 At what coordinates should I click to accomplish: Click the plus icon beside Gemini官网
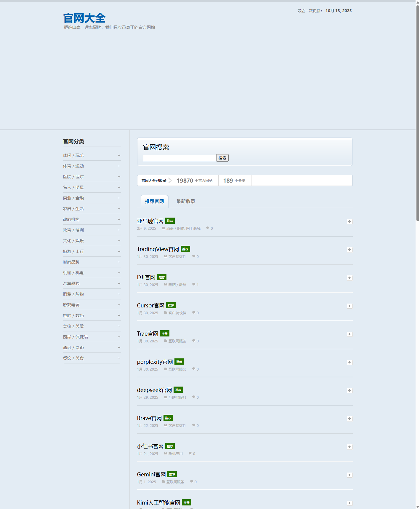tap(350, 475)
